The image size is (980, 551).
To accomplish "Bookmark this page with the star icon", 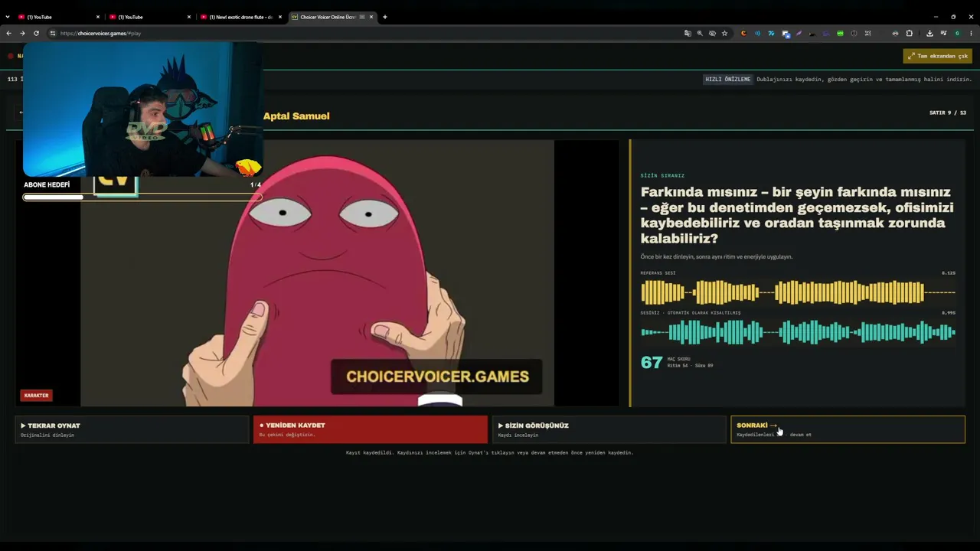I will [724, 33].
